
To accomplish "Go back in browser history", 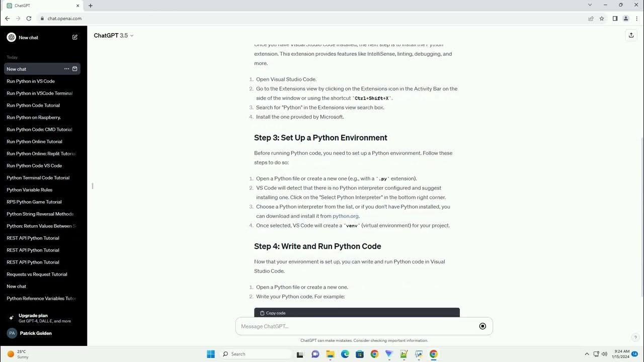I will coord(7,19).
